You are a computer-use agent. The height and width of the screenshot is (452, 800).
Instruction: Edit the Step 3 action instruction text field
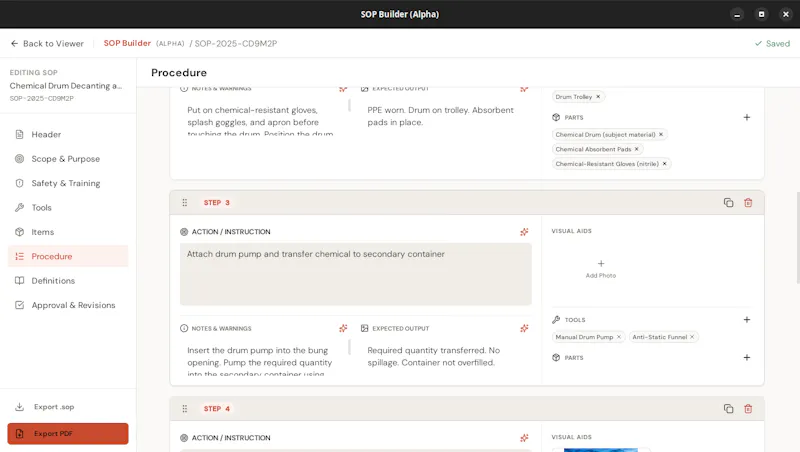tap(356, 274)
